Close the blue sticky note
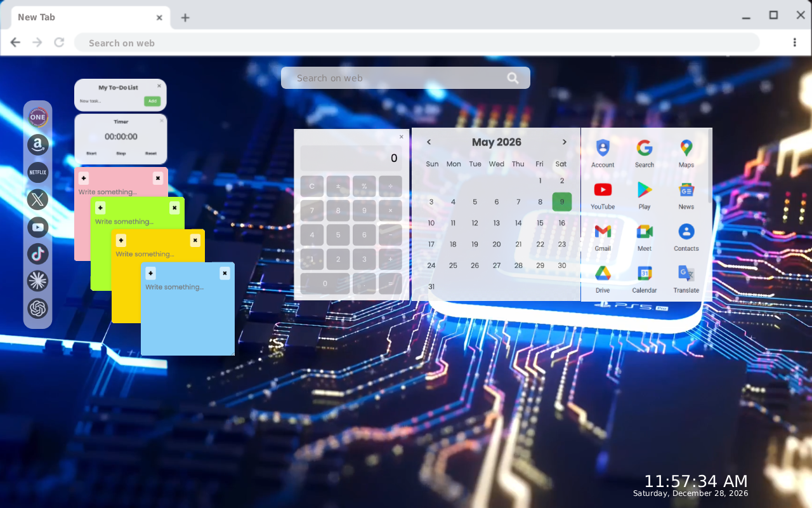This screenshot has width=812, height=508. point(225,274)
